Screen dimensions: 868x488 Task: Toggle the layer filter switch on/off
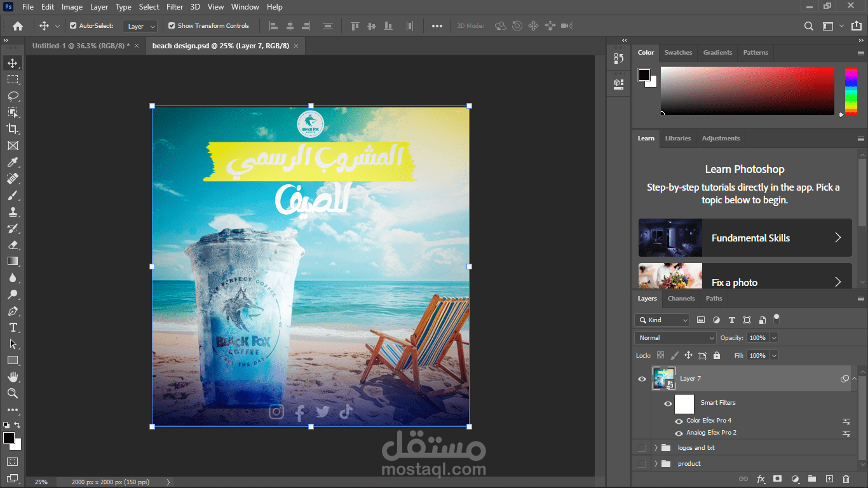click(x=776, y=318)
